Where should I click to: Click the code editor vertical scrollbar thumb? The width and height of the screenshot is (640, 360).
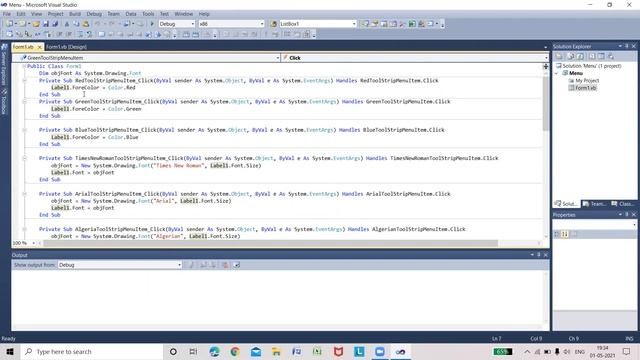point(546,104)
